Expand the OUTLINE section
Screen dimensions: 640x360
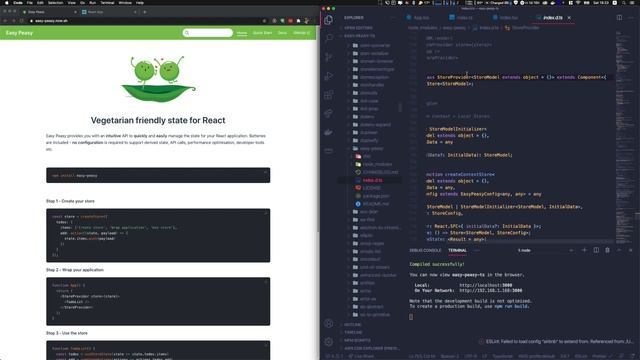pos(352,324)
